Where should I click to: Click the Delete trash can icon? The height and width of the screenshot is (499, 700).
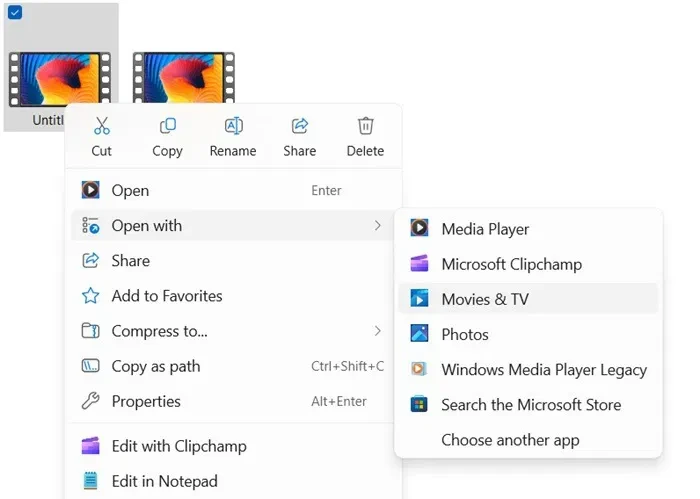[x=365, y=126]
